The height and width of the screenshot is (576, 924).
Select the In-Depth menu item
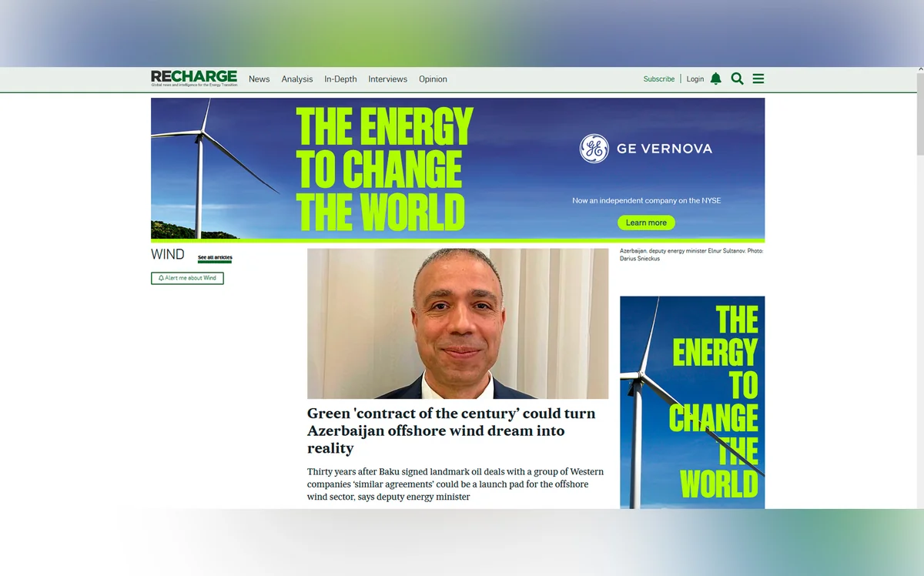[340, 79]
